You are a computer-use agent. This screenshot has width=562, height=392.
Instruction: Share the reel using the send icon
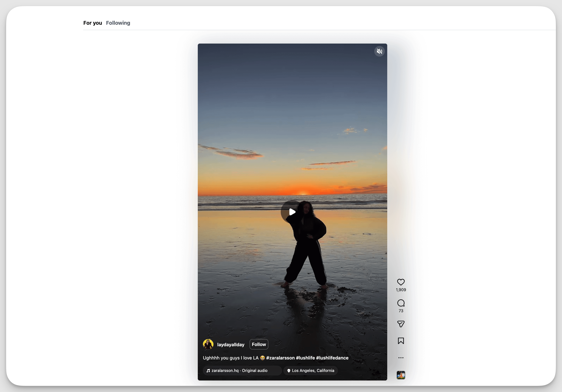(x=401, y=324)
